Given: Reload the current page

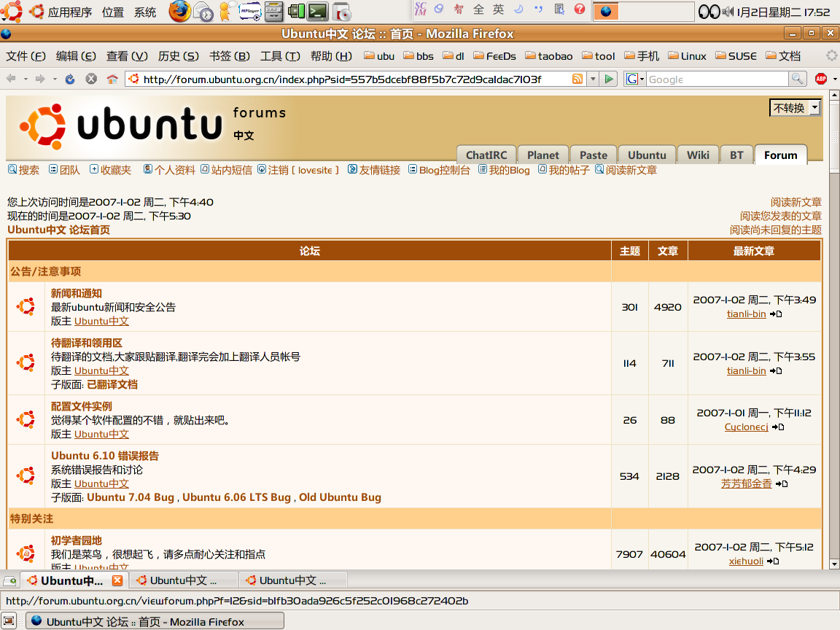Looking at the screenshot, I should click(70, 79).
